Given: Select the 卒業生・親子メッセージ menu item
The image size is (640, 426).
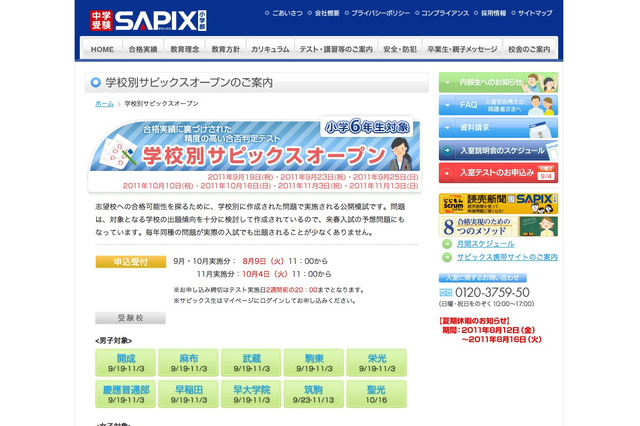Looking at the screenshot, I should click(x=462, y=49).
